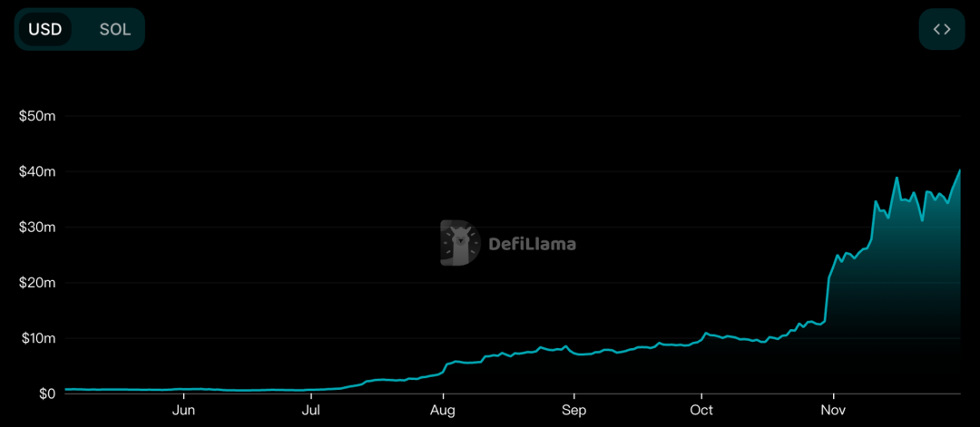
Task: Click the $10m y-axis label
Action: tap(37, 338)
